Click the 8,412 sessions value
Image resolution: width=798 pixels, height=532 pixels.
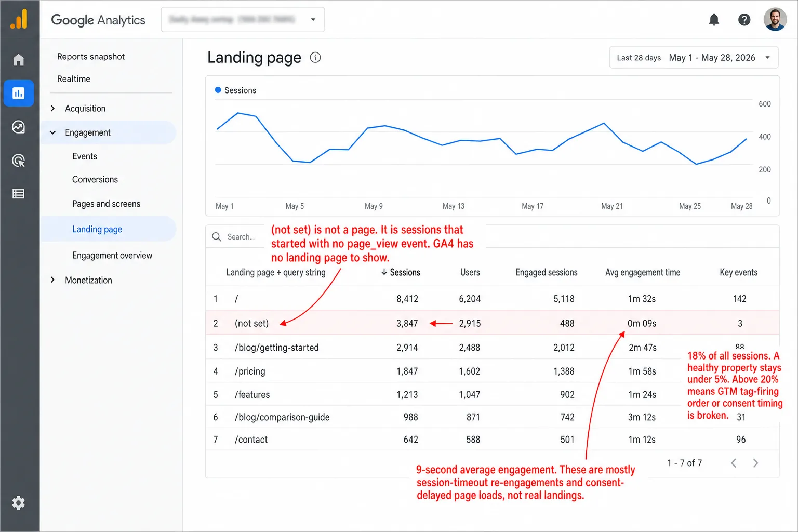pos(407,299)
